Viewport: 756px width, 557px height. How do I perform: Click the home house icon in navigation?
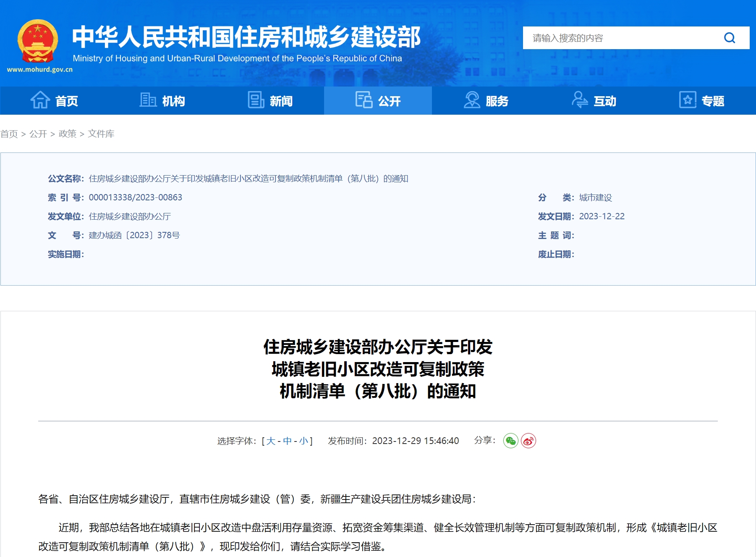pyautogui.click(x=40, y=100)
